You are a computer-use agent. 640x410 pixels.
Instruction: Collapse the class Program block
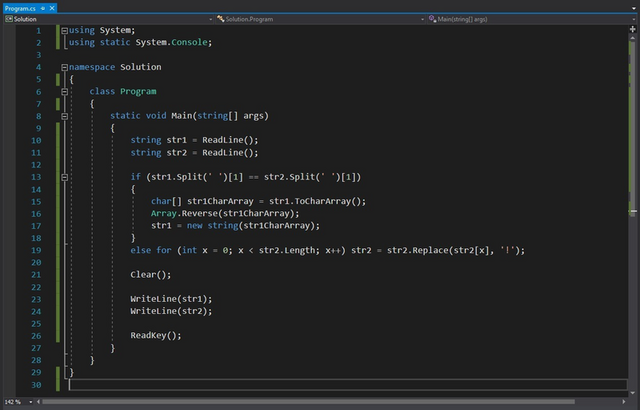64,92
